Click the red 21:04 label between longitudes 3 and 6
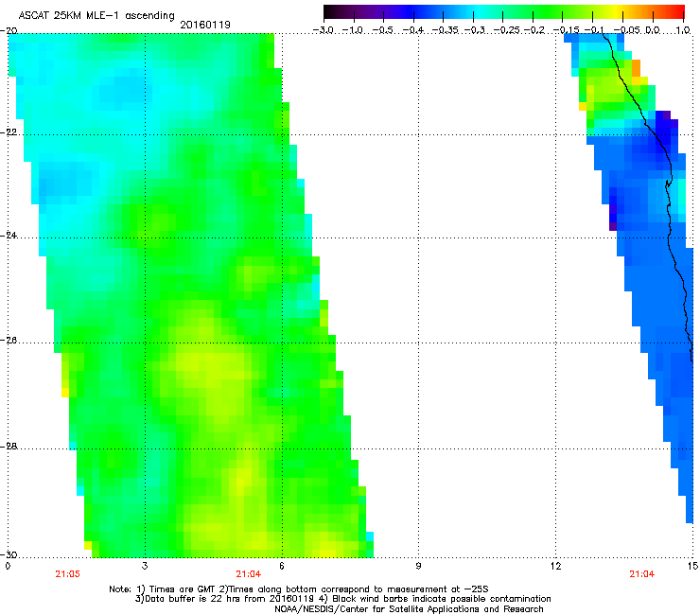The image size is (700, 615). coord(249,574)
